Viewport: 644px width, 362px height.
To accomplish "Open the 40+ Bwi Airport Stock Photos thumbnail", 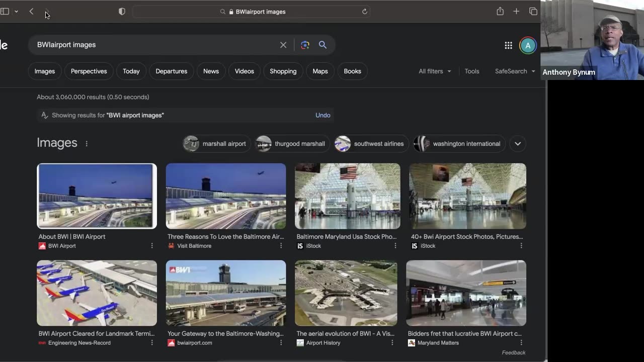I will (x=467, y=196).
